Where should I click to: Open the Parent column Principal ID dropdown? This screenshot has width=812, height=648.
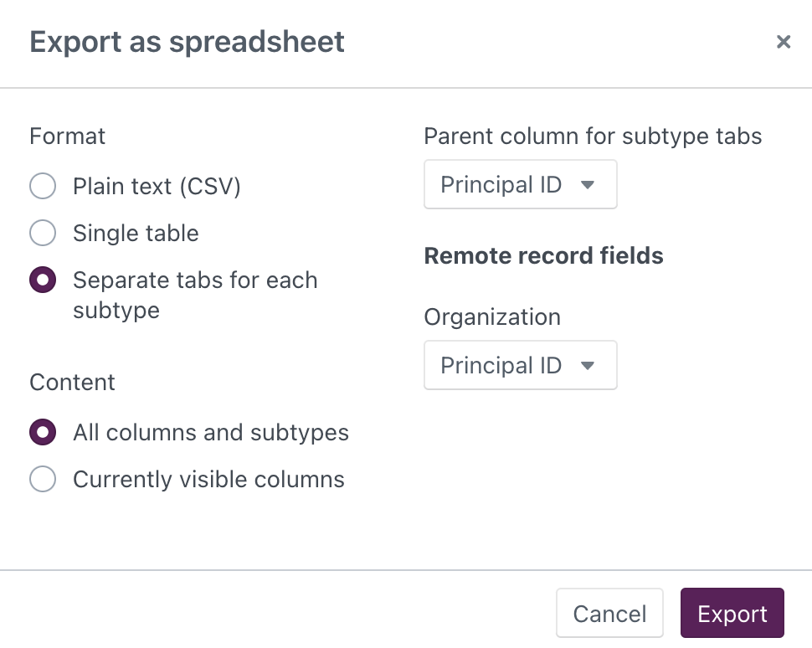tap(520, 185)
